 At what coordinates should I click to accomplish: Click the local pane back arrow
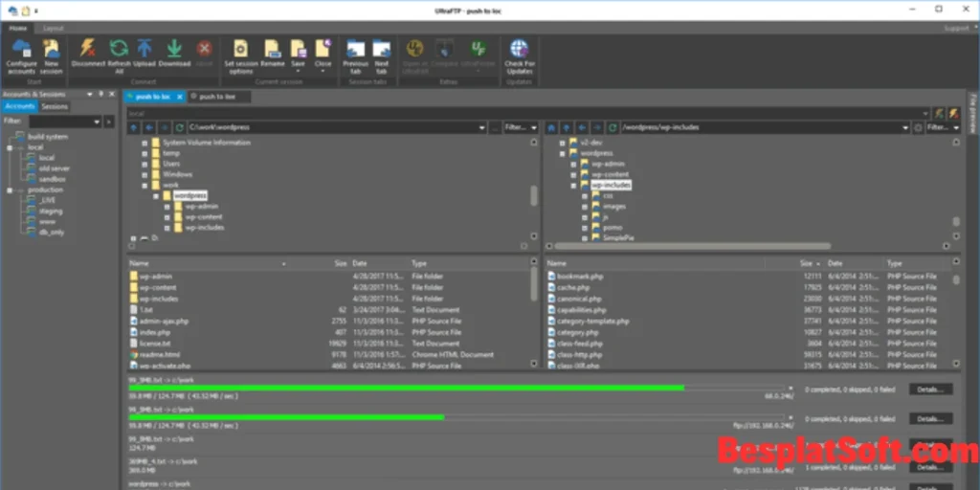148,127
